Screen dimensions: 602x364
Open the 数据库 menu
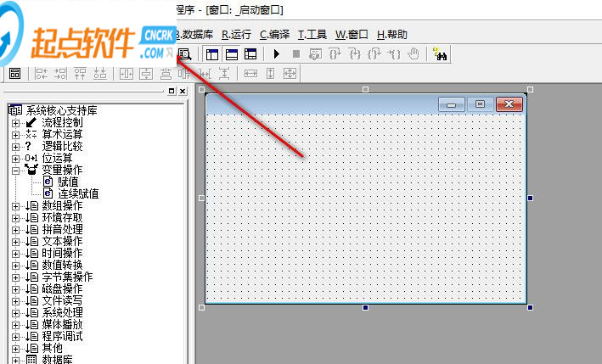194,35
